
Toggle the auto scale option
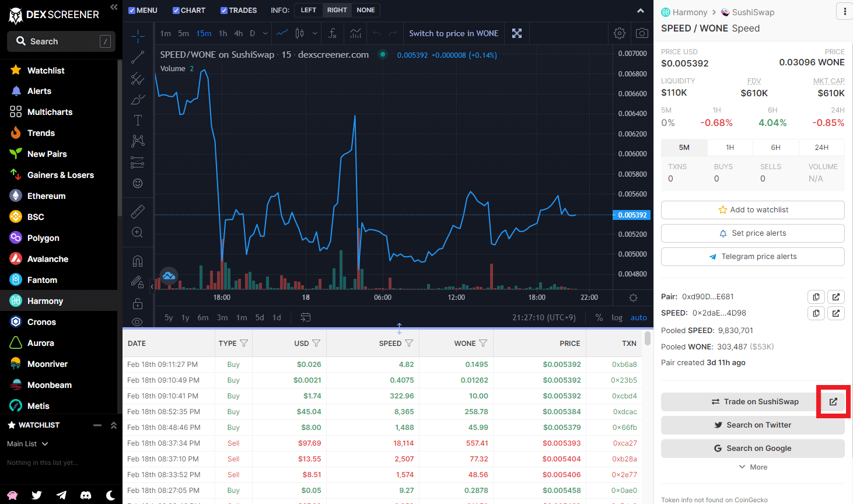point(639,317)
